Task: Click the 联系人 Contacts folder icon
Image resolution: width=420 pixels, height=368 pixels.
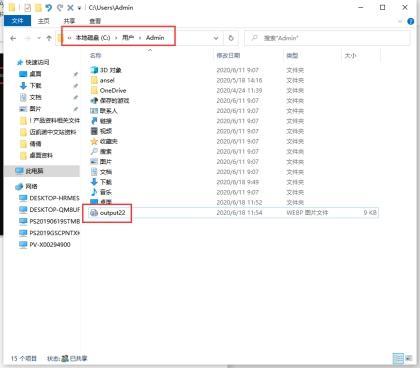Action: (x=94, y=111)
